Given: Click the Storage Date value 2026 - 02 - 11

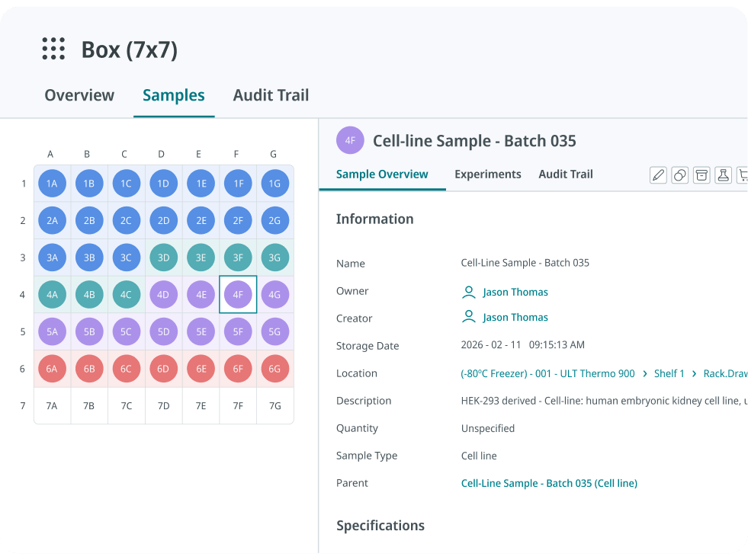Looking at the screenshot, I should (491, 344).
